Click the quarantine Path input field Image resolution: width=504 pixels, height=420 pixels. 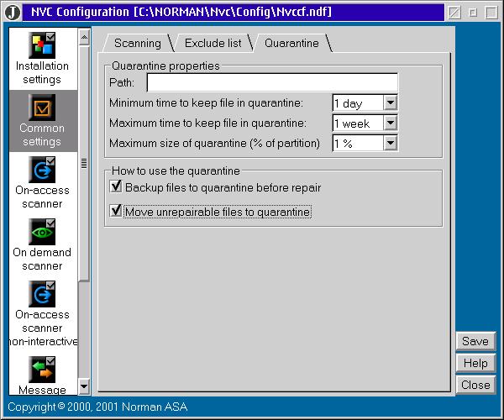[x=272, y=82]
